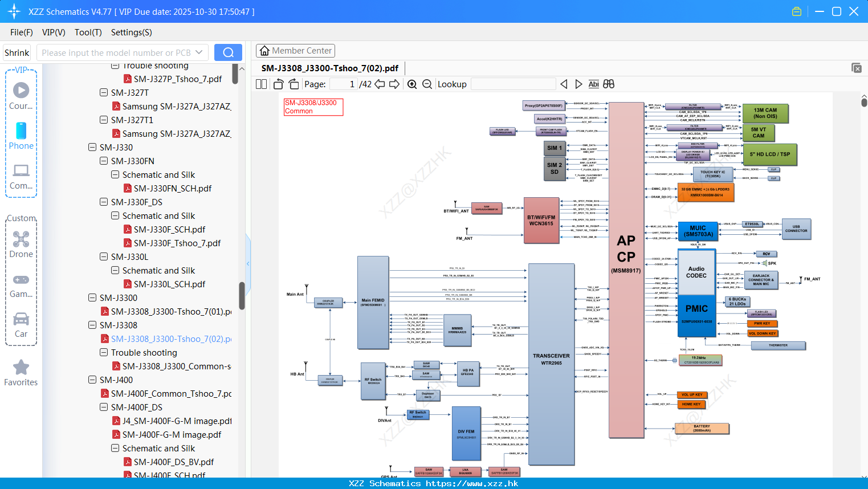The image size is (868, 489).
Task: Click the blue search button
Action: point(228,52)
